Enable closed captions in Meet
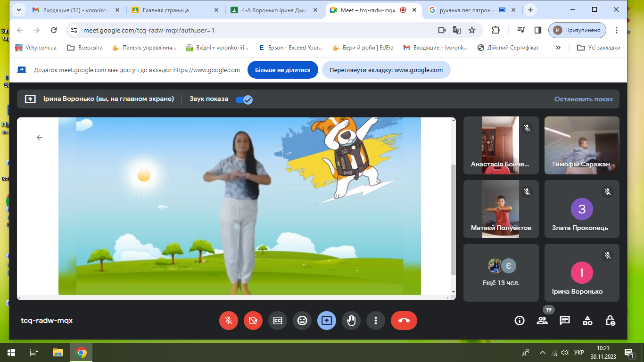This screenshot has width=644, height=362. coord(278,321)
